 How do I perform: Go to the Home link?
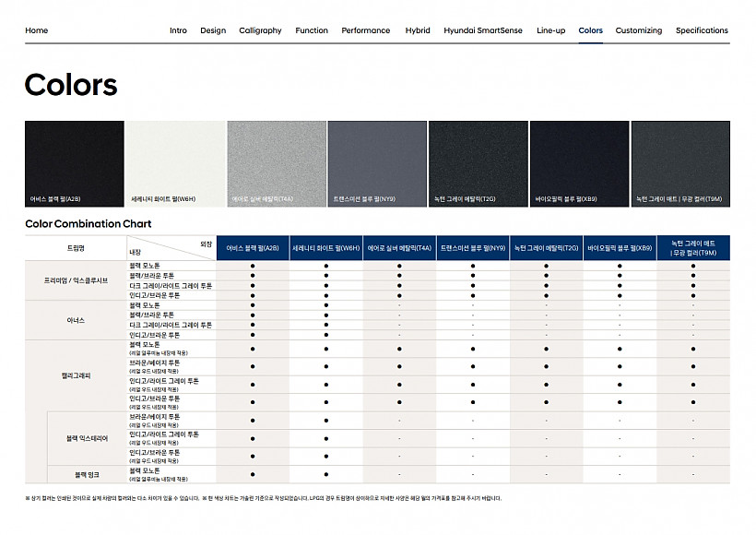tap(37, 30)
